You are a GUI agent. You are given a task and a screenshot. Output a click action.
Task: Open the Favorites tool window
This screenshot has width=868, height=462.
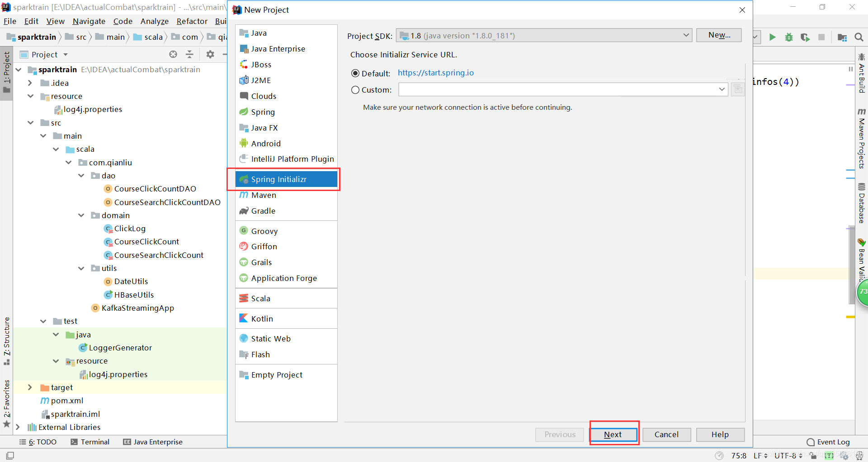(7, 403)
